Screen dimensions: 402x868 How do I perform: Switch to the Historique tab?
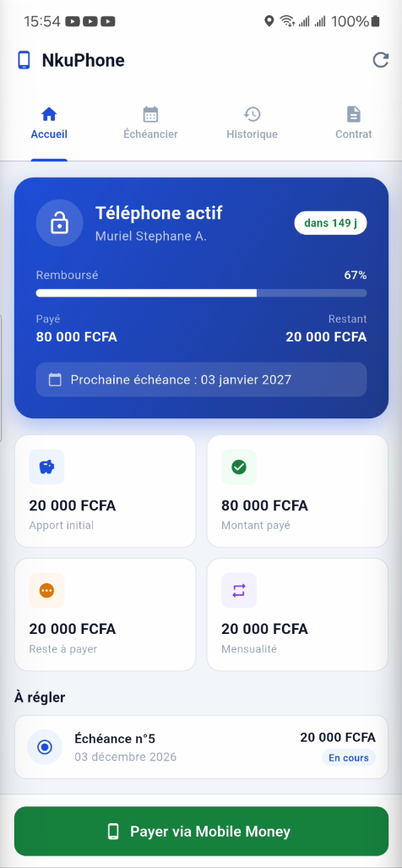[253, 124]
